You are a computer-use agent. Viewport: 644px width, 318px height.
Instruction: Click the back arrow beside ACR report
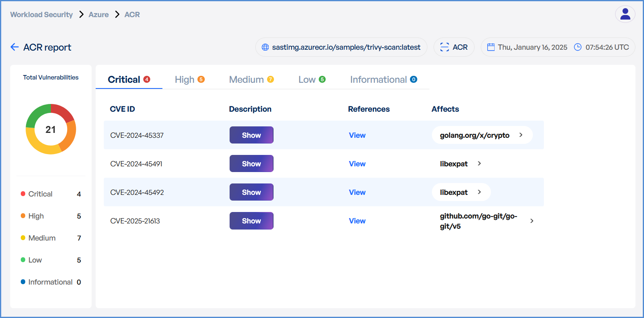pos(15,47)
